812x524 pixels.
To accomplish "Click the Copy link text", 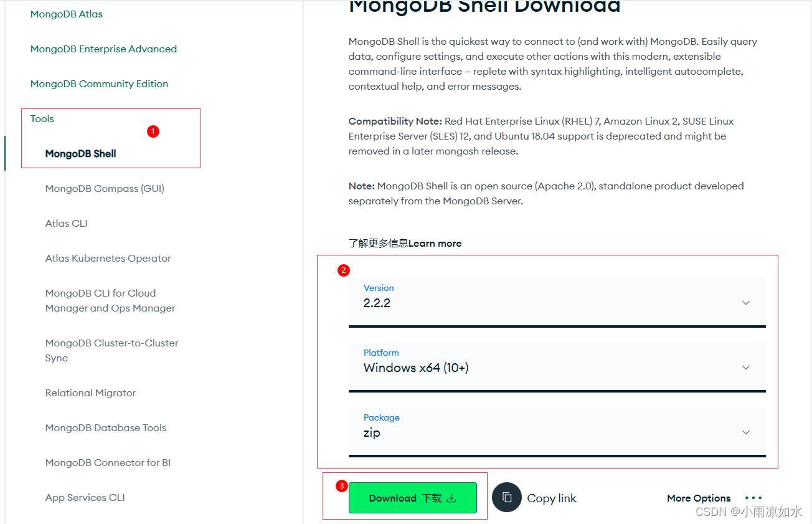I will pos(552,498).
